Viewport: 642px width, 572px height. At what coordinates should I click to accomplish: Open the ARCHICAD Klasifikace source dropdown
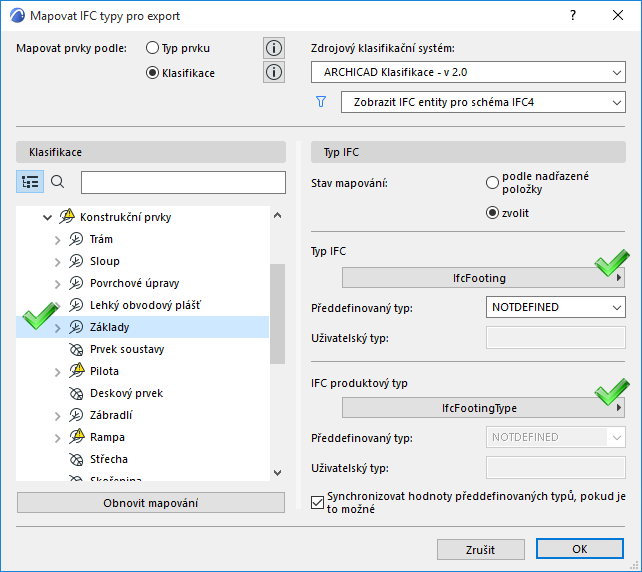(x=468, y=72)
